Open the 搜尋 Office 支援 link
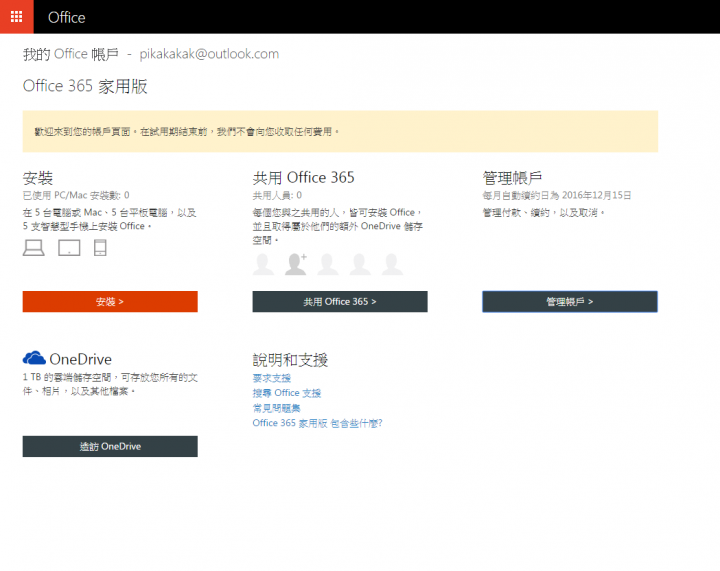Image resolution: width=720 pixels, height=571 pixels. click(x=287, y=393)
